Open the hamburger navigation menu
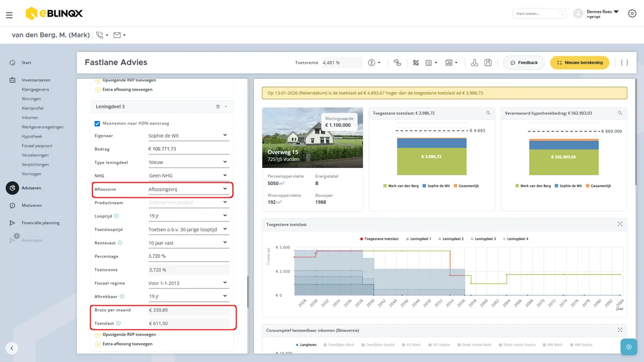The width and height of the screenshot is (644, 362). pyautogui.click(x=9, y=15)
